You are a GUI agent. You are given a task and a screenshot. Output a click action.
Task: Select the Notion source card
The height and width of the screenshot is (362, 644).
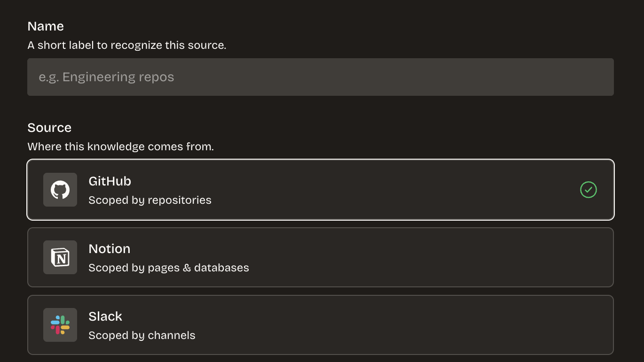(321, 257)
